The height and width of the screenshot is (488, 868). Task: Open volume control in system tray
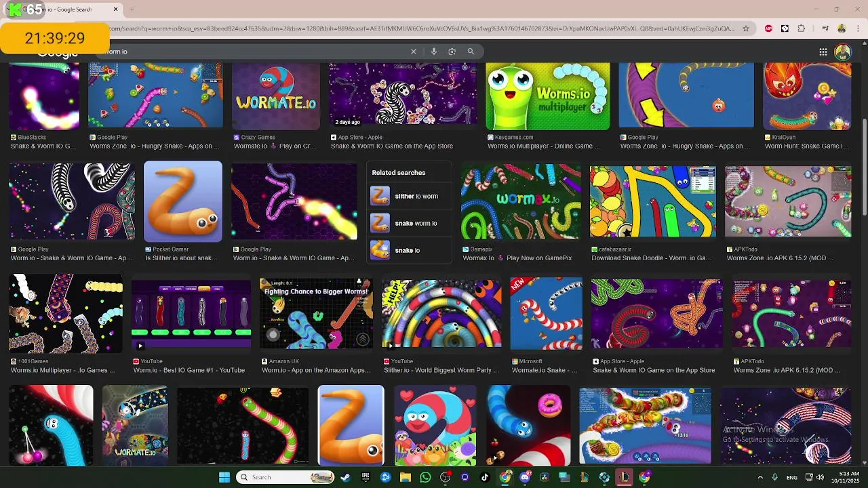coord(821,477)
